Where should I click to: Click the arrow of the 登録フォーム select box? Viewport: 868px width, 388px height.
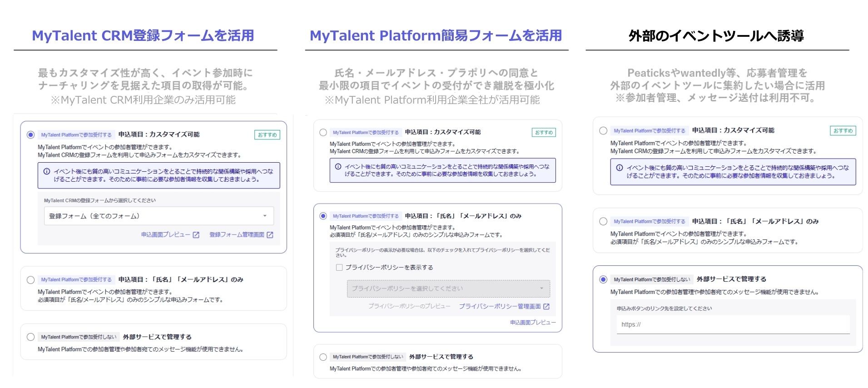(x=265, y=216)
